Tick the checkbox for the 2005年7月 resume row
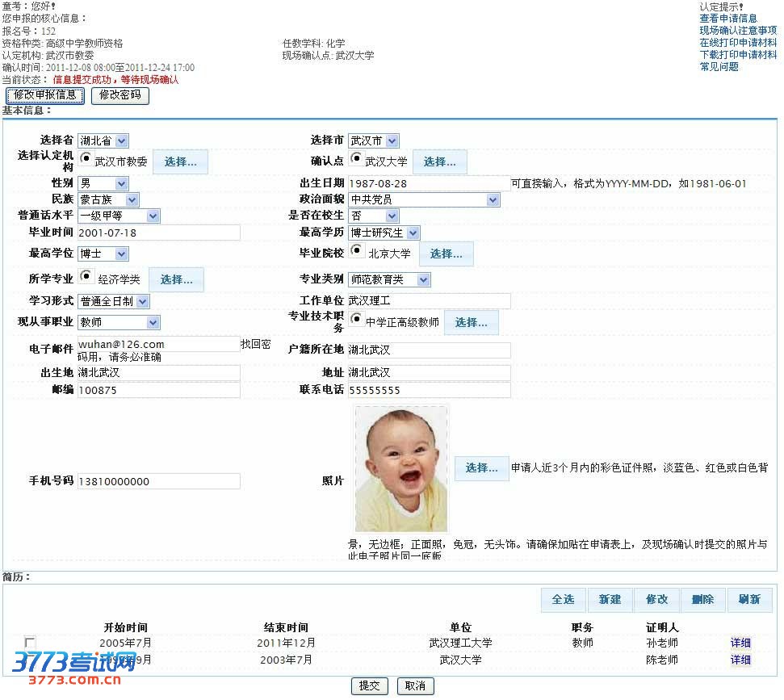Viewport: 784px width, 700px height. 30,643
